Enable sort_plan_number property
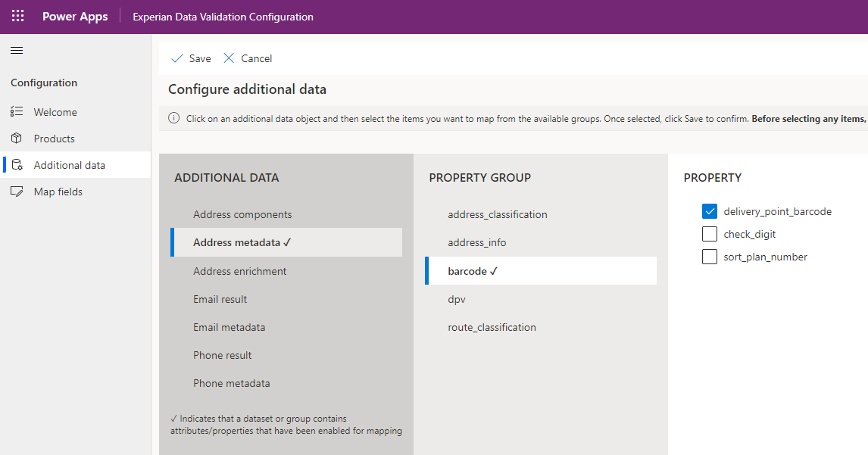 pos(710,256)
